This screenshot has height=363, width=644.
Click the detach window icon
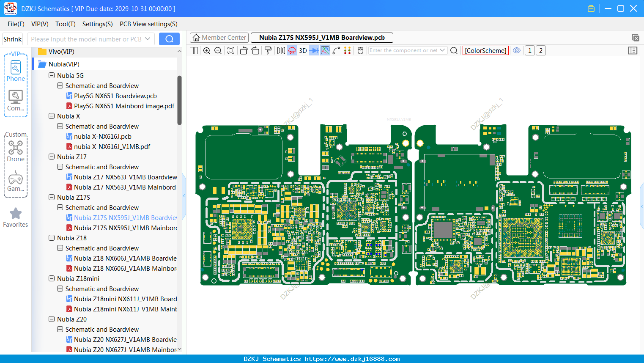635,38
